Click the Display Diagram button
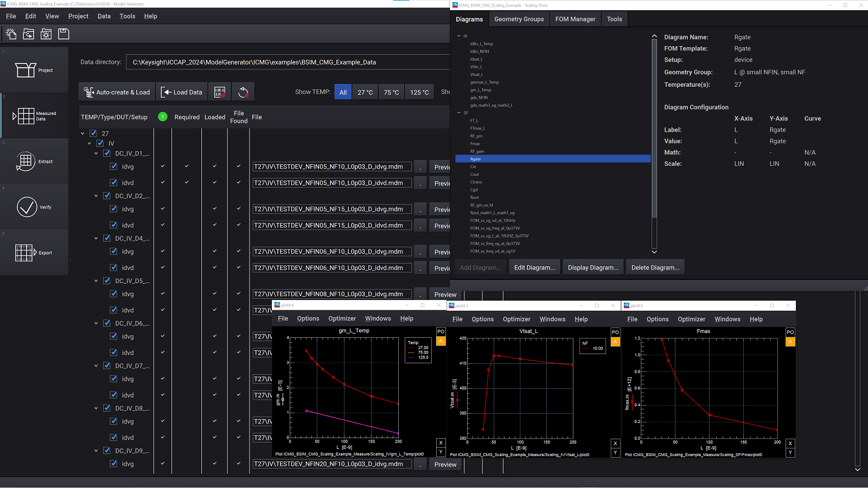Viewport: 868px width, 488px height. (592, 267)
